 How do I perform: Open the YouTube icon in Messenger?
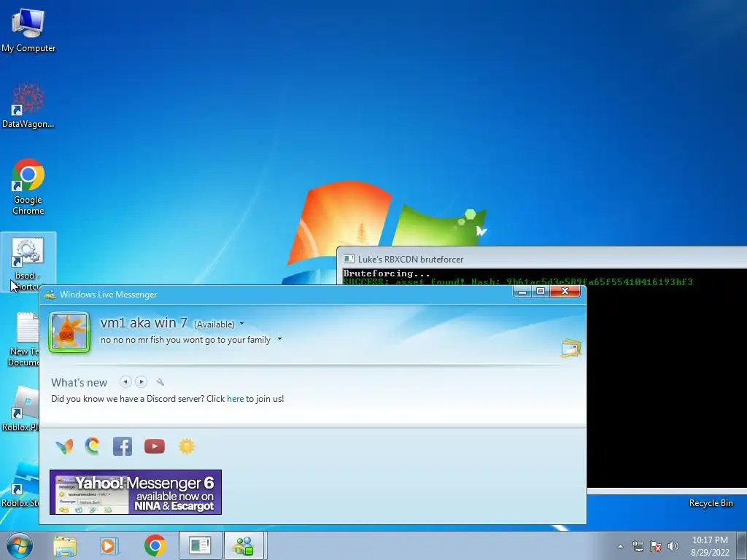(155, 446)
